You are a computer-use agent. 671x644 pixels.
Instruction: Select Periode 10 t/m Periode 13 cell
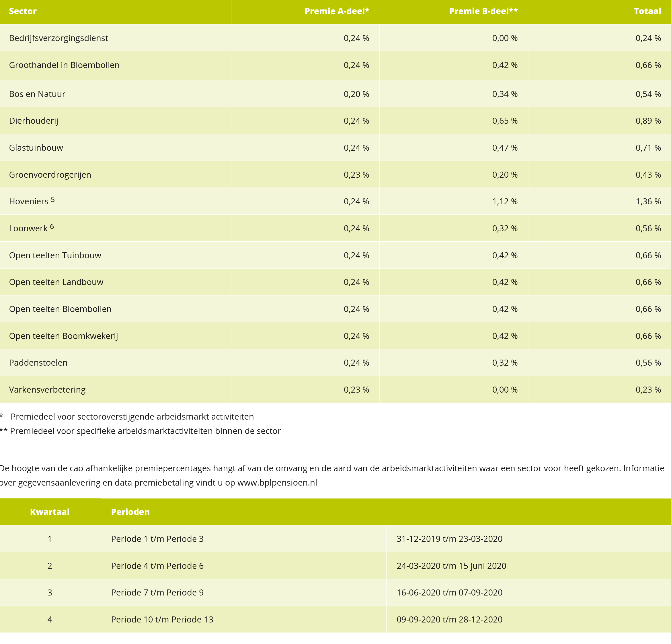pyautogui.click(x=162, y=619)
